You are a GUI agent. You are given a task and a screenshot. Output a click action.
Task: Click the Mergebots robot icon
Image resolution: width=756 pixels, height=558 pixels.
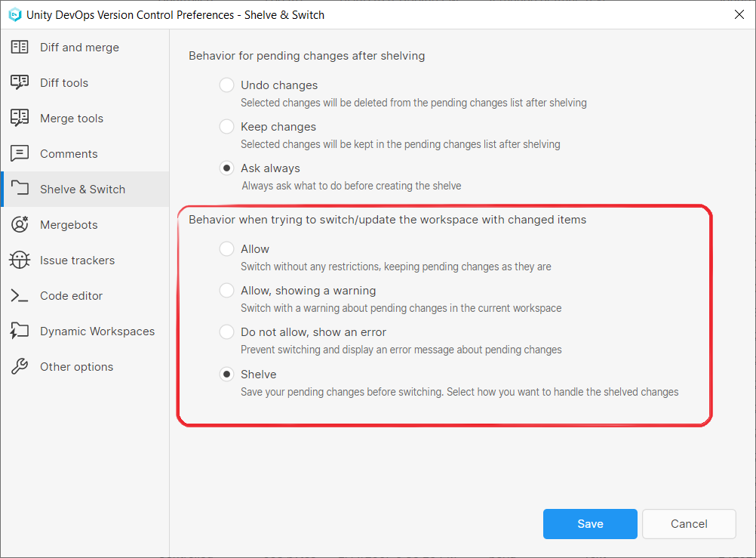click(x=20, y=225)
